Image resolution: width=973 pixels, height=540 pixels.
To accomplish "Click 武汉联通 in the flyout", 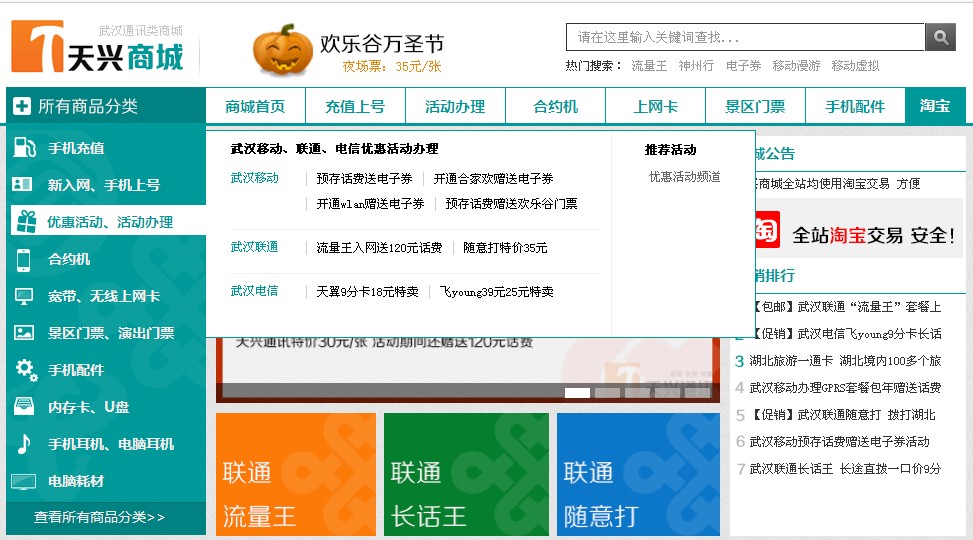I will click(254, 247).
